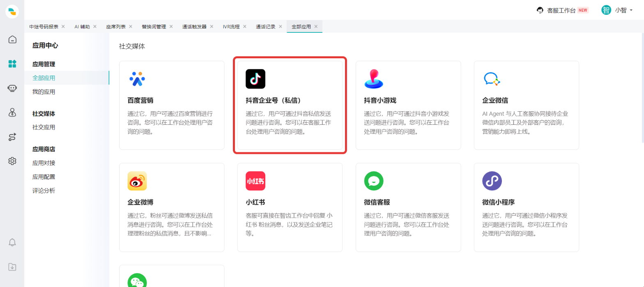The width and height of the screenshot is (644, 287).
Task: Close the IVR流程 tab
Action: [x=244, y=26]
